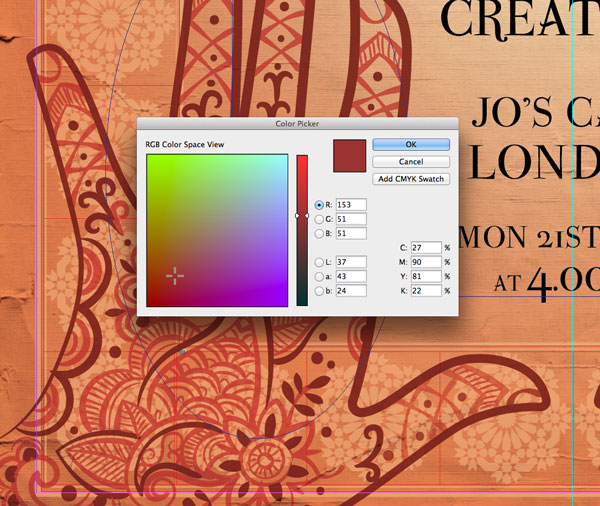This screenshot has height=506, width=600.
Task: Click the 'CREAT' heading on the poster
Action: (x=520, y=19)
